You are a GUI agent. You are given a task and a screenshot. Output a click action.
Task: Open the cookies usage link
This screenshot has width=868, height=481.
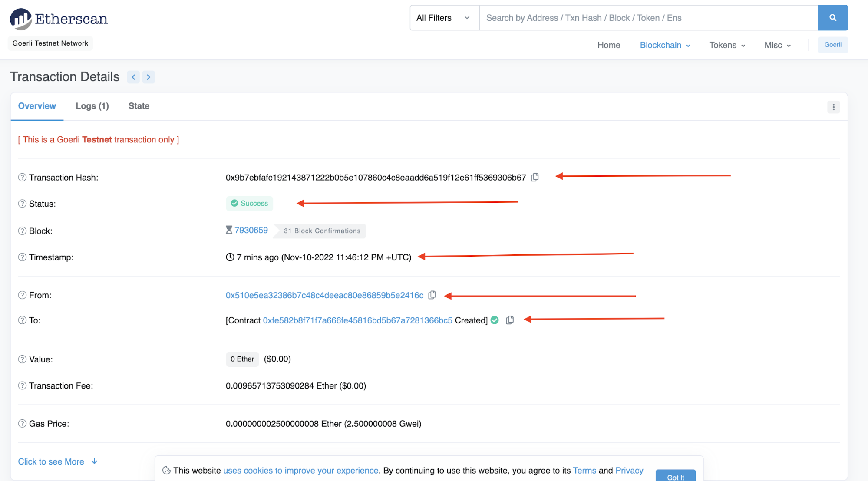point(300,471)
